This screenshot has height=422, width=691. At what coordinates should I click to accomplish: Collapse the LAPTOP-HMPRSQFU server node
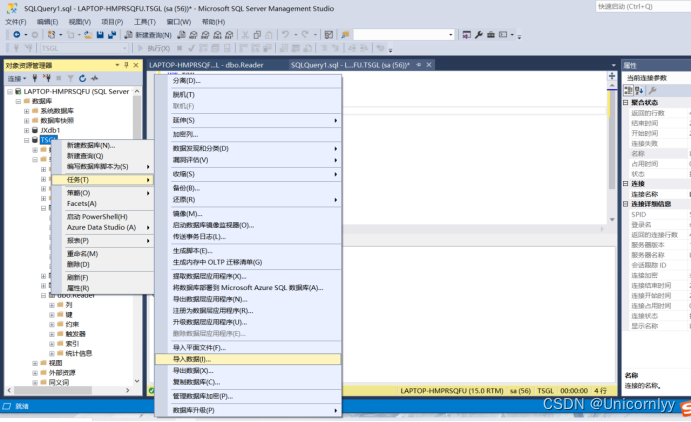click(10, 92)
